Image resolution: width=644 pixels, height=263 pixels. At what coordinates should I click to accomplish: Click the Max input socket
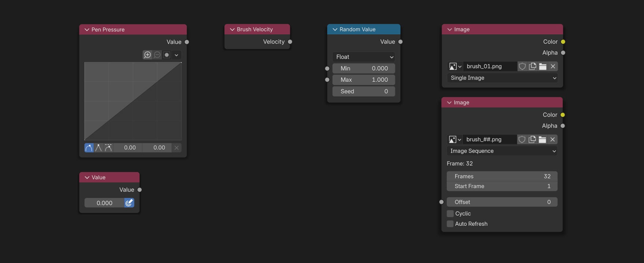[327, 80]
